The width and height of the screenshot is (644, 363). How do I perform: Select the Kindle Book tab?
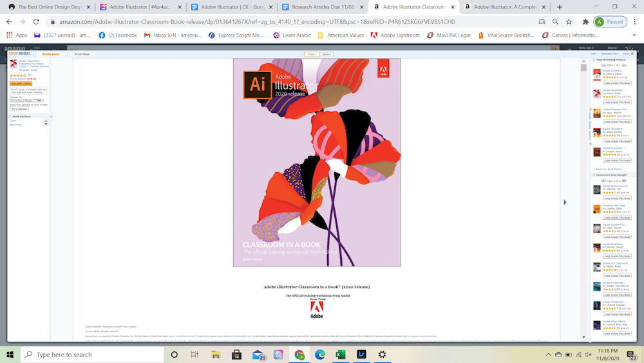[50, 54]
